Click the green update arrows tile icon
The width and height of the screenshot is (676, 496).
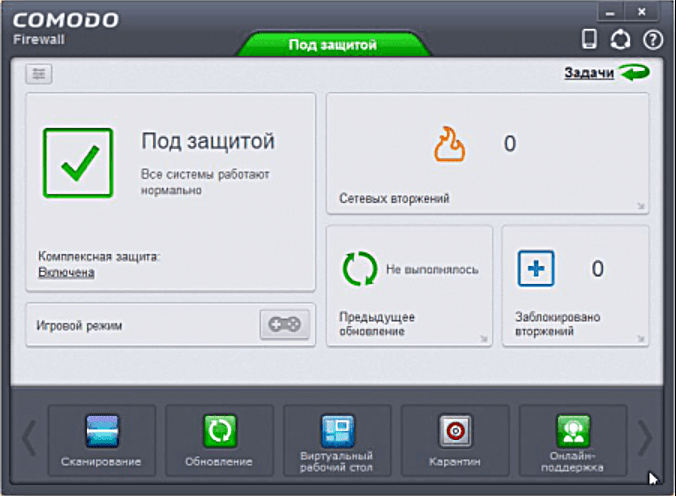pyautogui.click(x=360, y=269)
